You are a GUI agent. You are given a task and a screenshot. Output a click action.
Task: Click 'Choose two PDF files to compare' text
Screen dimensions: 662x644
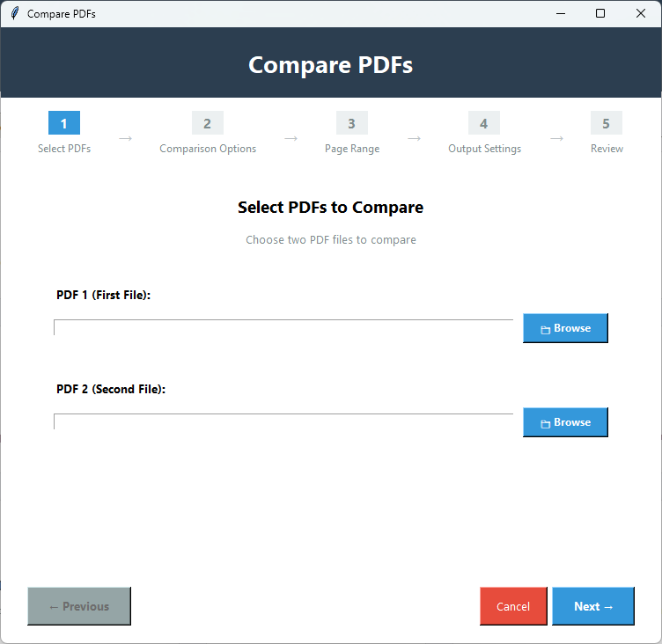pyautogui.click(x=331, y=239)
